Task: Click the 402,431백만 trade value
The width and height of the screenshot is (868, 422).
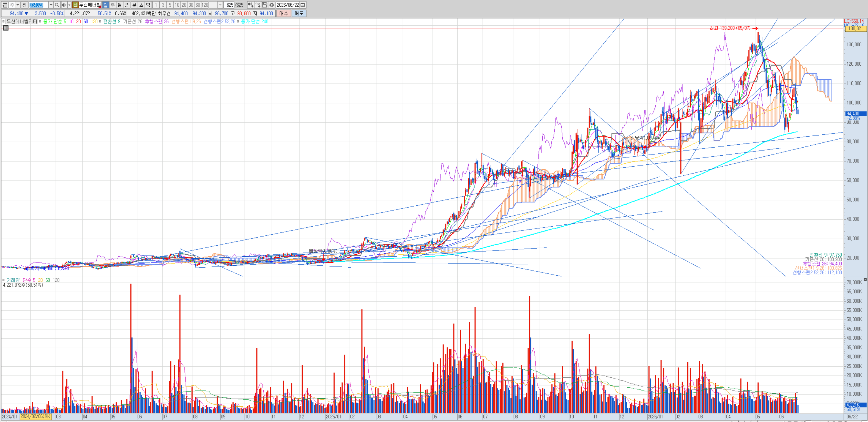Action: point(144,13)
